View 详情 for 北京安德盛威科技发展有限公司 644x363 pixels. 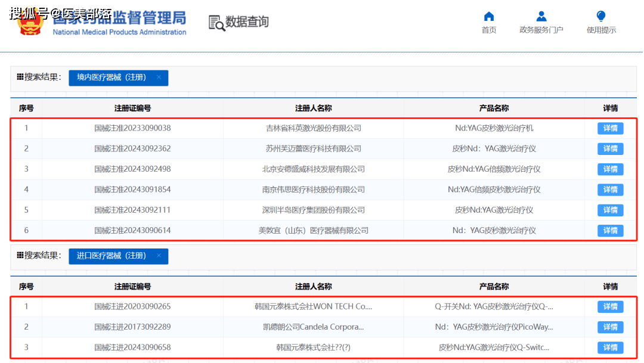tap(610, 169)
